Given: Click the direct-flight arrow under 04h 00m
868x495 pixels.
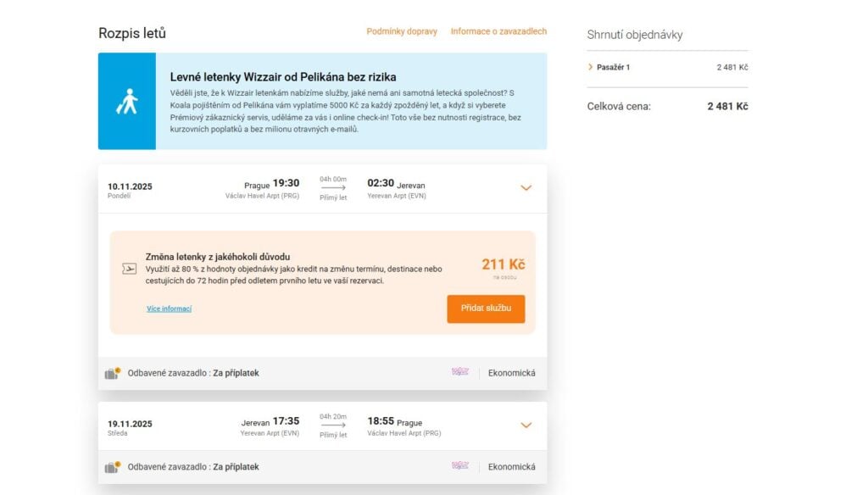Looking at the screenshot, I should point(333,188).
